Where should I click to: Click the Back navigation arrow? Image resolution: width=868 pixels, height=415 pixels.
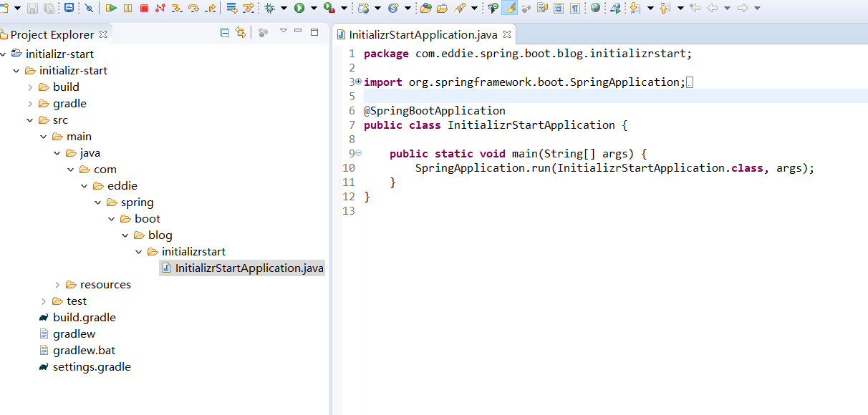tap(713, 8)
